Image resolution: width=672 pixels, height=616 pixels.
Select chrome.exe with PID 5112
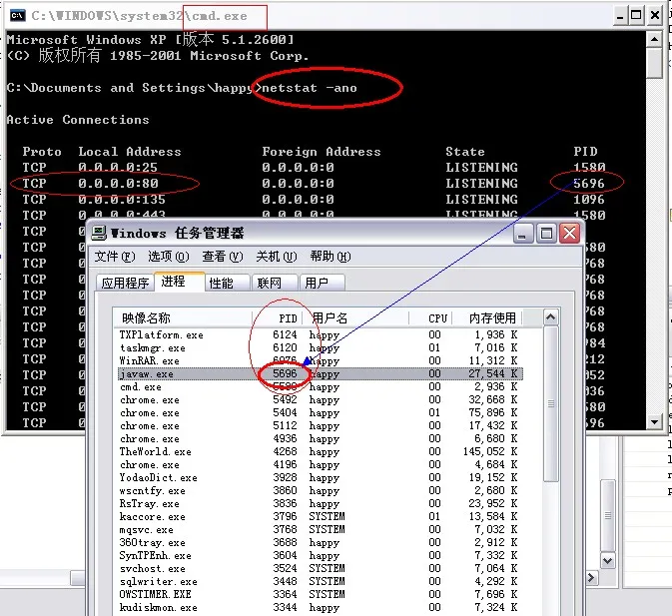point(321,425)
